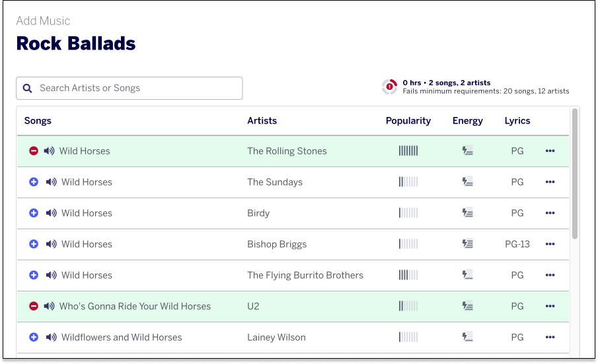
Task: Click the Rock Ballads playlist title
Action: point(76,44)
